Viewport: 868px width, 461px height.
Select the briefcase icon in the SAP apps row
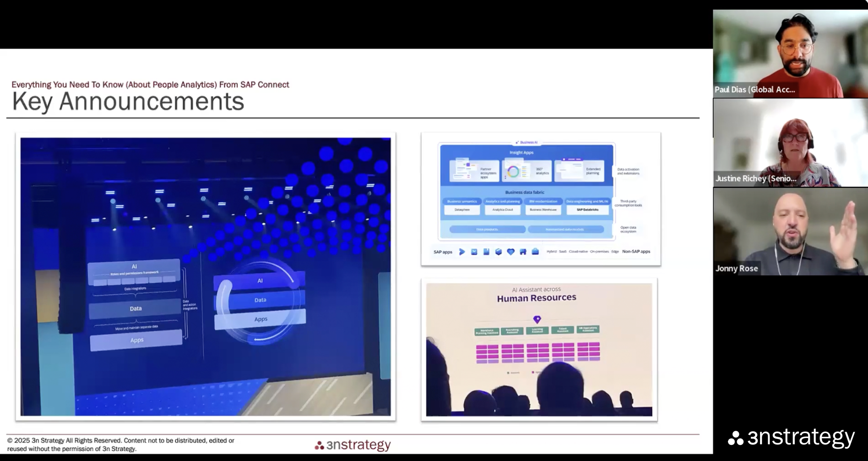point(536,251)
